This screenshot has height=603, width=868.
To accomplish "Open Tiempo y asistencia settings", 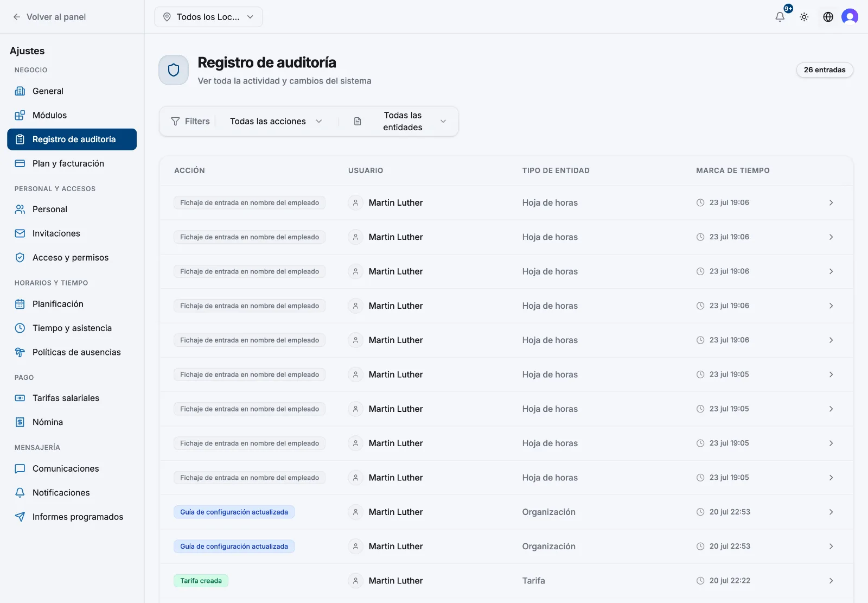I will pos(72,328).
